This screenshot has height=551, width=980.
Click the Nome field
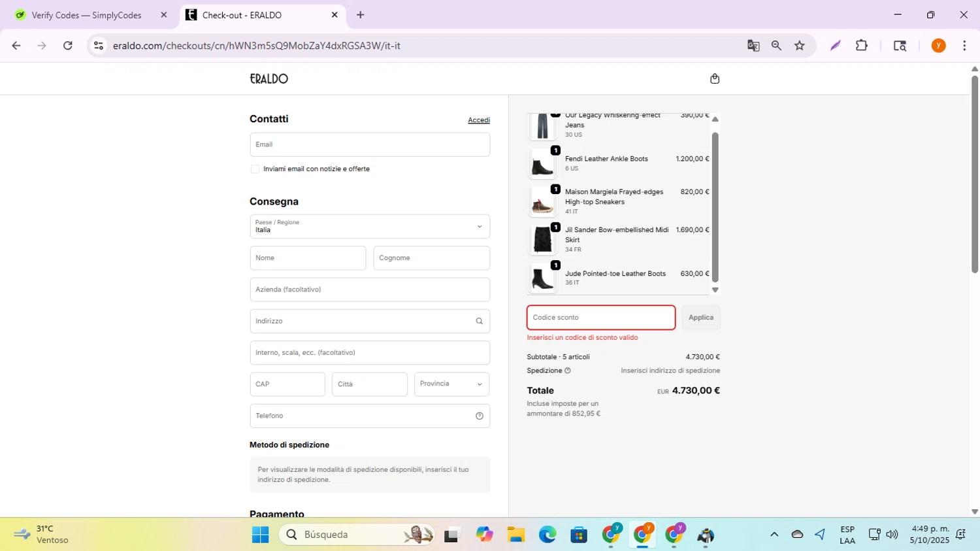[x=308, y=258]
